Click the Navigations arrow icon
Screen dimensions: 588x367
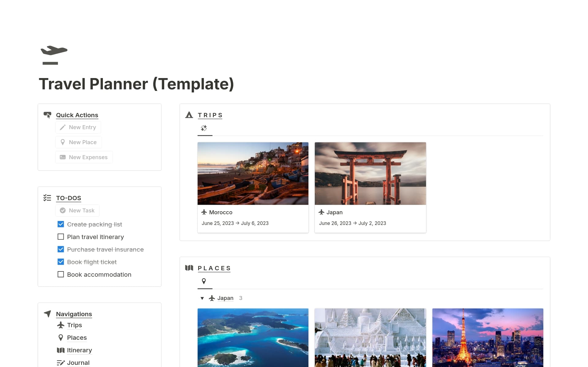click(x=47, y=314)
